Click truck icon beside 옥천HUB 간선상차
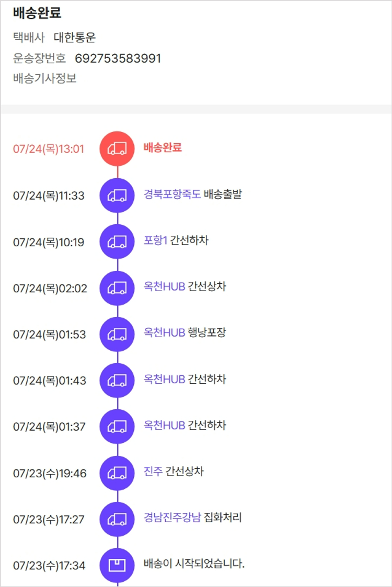392x587 pixels. point(117,288)
